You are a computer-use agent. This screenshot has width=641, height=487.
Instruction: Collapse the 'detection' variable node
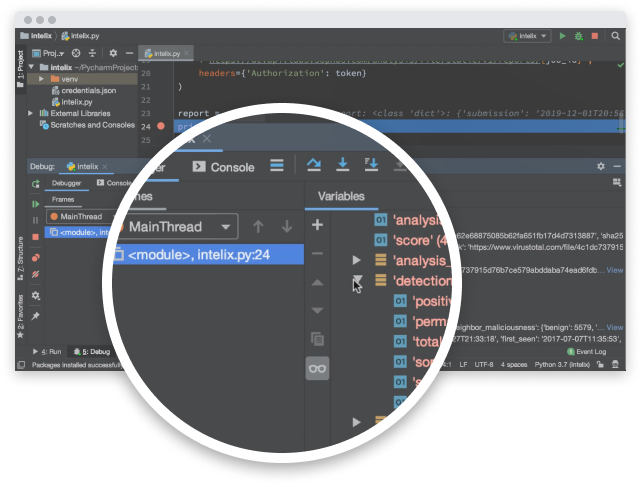point(357,282)
